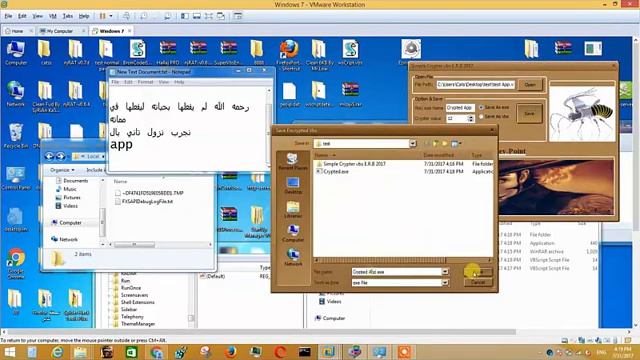The height and width of the screenshot is (360, 640).
Task: Click the manage snapshots icon in VMware toolbar
Action: [x=167, y=16]
